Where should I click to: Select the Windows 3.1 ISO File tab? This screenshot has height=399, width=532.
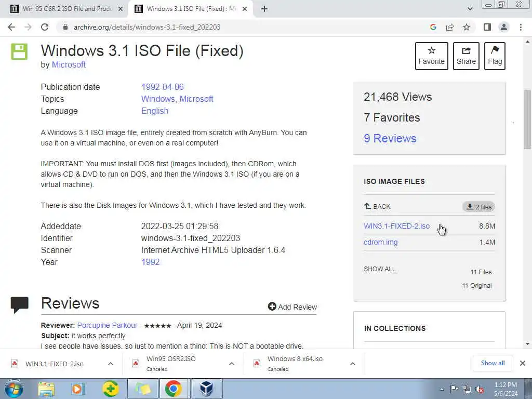190,9
